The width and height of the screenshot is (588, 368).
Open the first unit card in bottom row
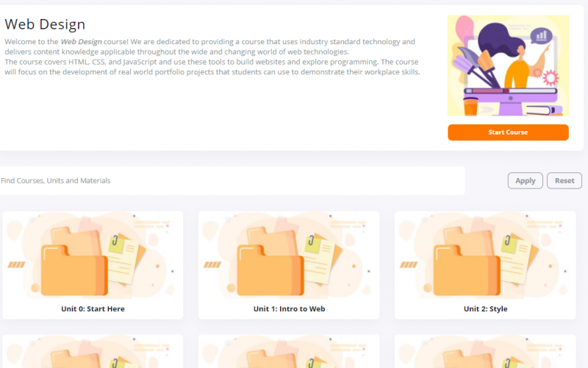(93, 352)
